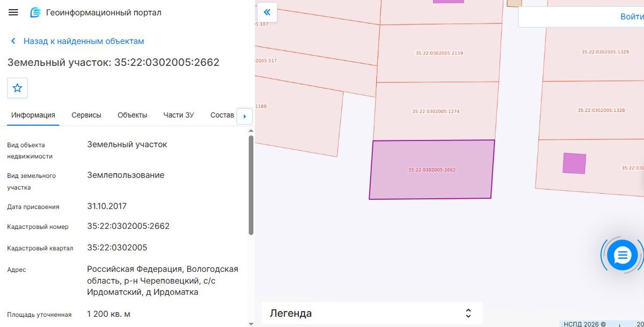Open the hamburger main menu
This screenshot has width=644, height=327.
tap(13, 12)
